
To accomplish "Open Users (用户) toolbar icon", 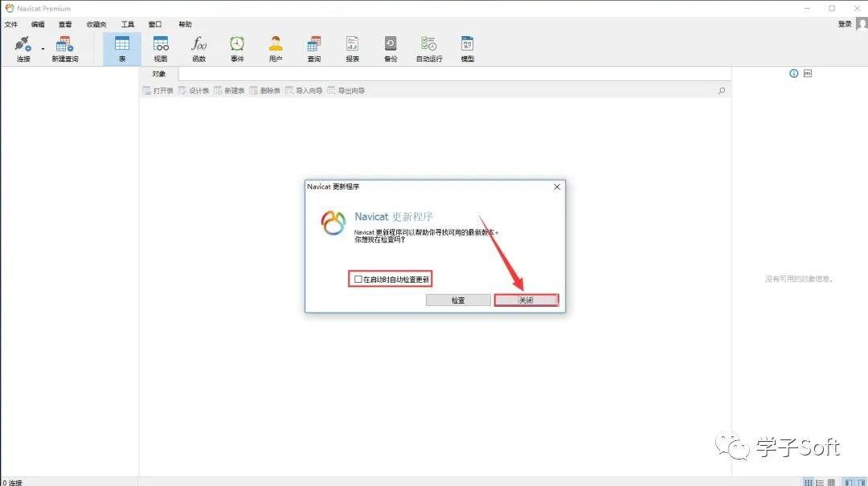I will point(275,49).
